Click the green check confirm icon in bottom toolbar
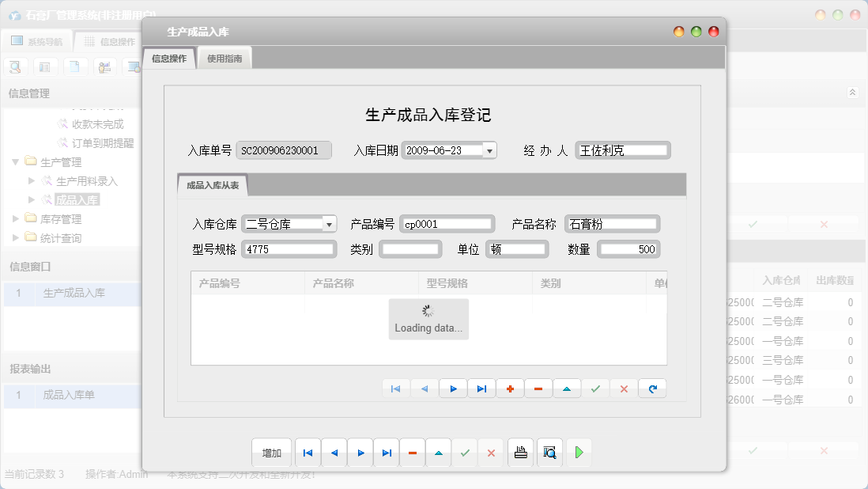The image size is (868, 489). click(465, 453)
